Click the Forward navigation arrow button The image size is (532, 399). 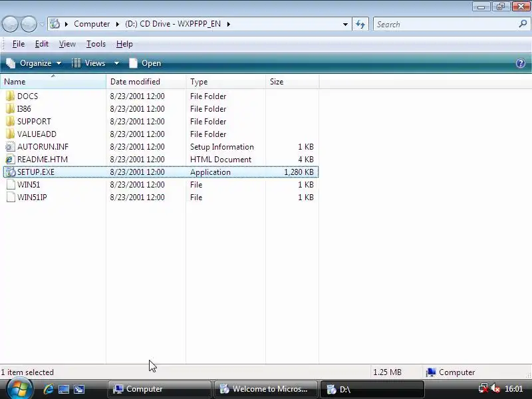(29, 25)
